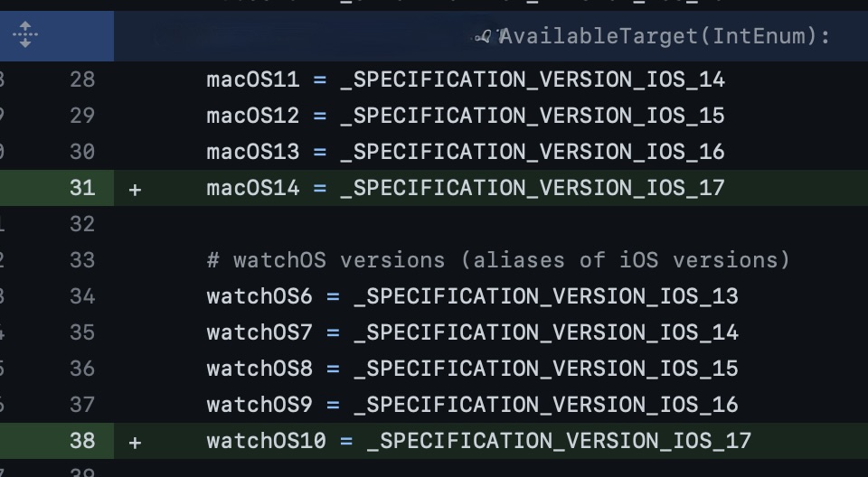Select line number 29 in the gutter
Image resolution: width=868 pixels, height=477 pixels.
pyautogui.click(x=82, y=116)
